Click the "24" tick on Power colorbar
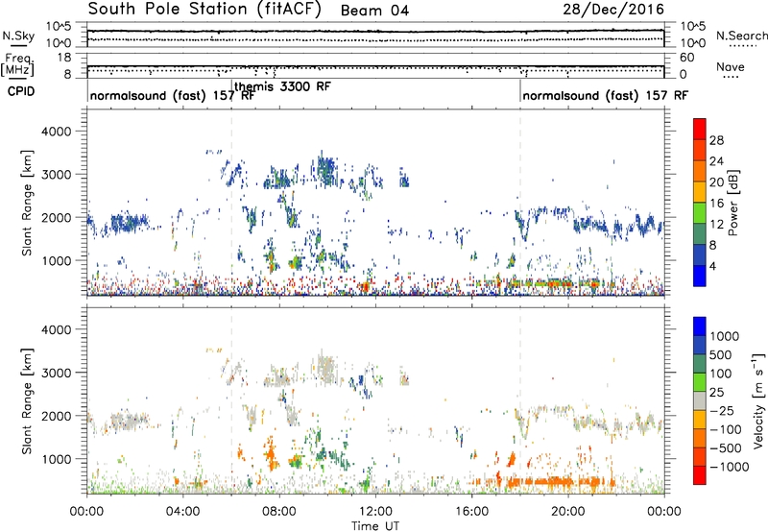This screenshot has height=532, width=768. pos(716,161)
